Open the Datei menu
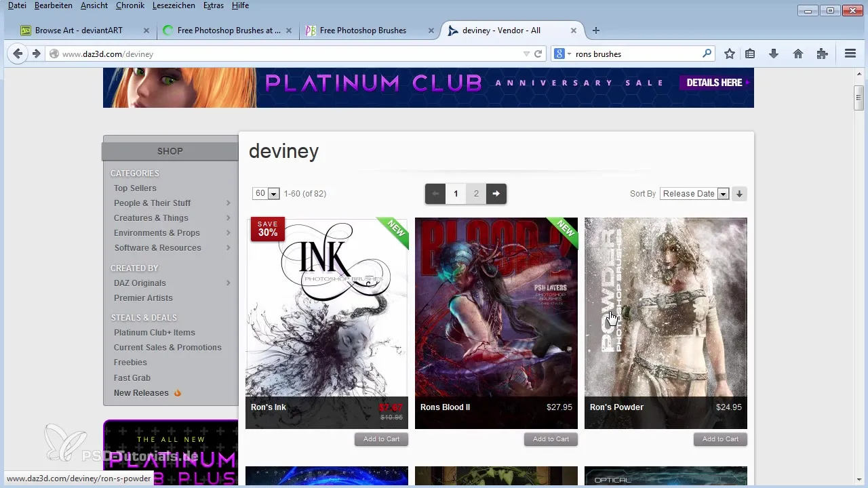The height and width of the screenshot is (488, 868). pos(17,5)
